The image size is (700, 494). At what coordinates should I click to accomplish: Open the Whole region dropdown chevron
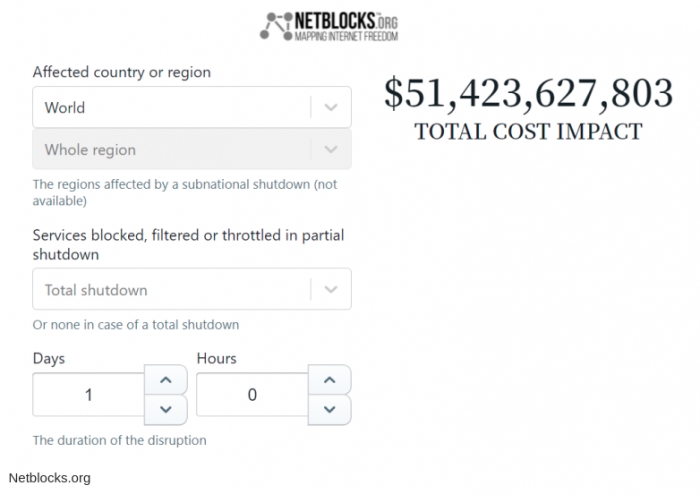pos(332,150)
